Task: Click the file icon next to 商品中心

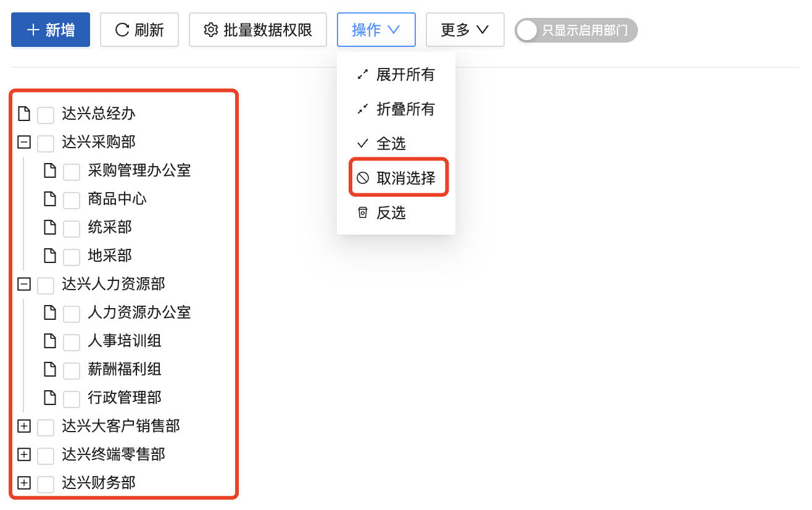Action: point(50,199)
